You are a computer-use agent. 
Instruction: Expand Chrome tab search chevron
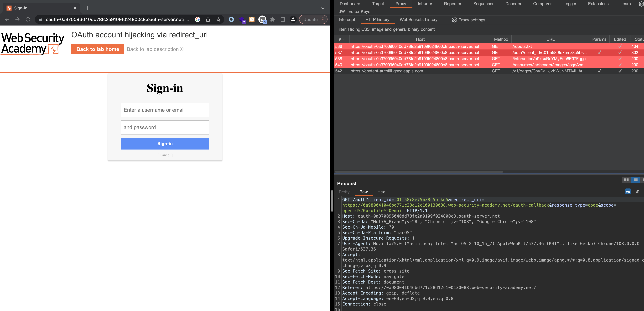coord(323,8)
